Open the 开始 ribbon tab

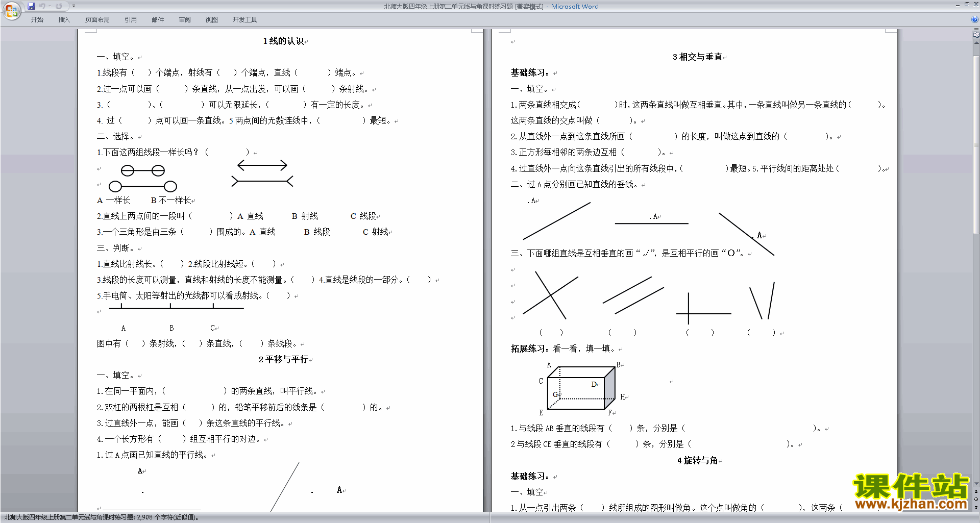pos(37,20)
